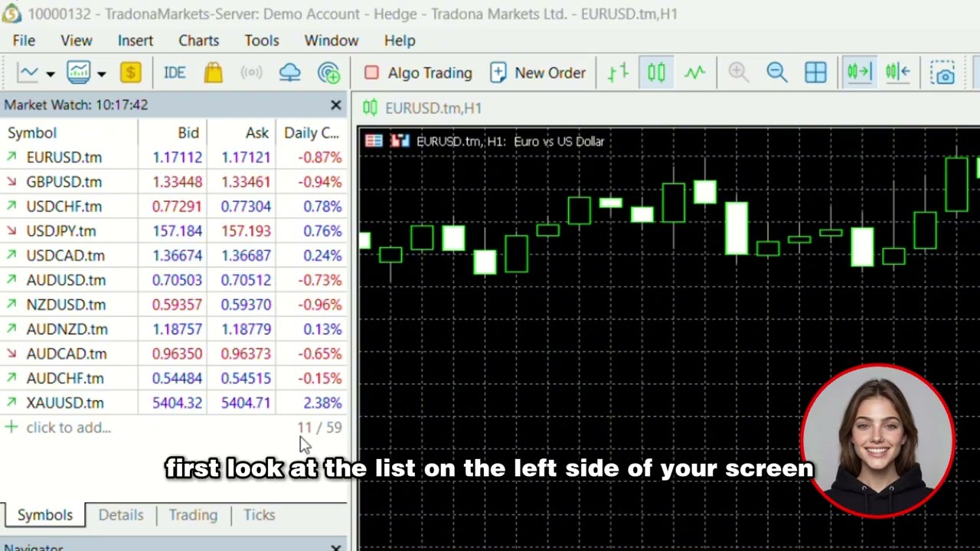Switch to the Ticks tab
Image resolution: width=980 pixels, height=551 pixels.
click(x=260, y=515)
